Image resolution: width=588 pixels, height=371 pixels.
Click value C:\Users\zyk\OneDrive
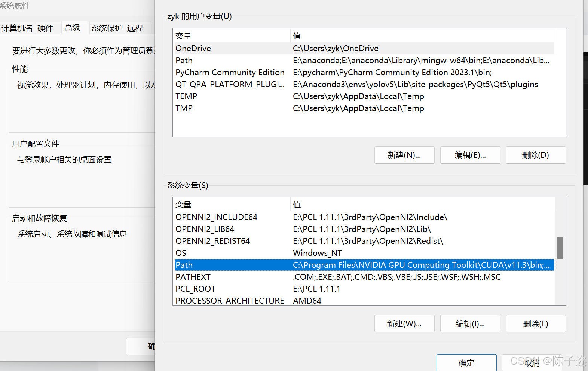(336, 48)
